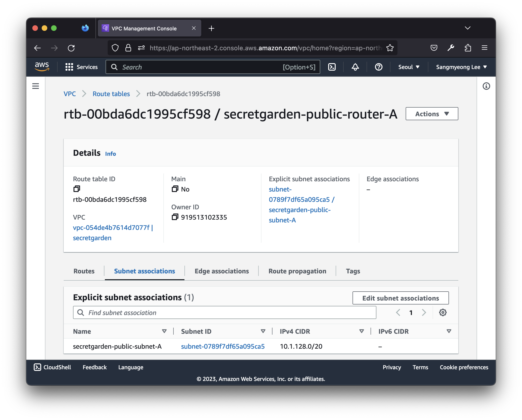Open Firefox tracking protection shield
Screen dimensions: 522x420
pos(115,48)
